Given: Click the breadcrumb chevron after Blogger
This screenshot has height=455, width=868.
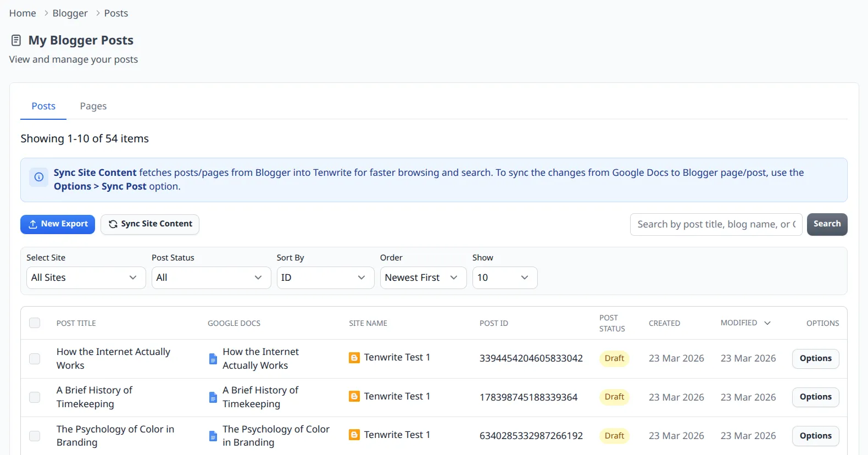Looking at the screenshot, I should 98,13.
